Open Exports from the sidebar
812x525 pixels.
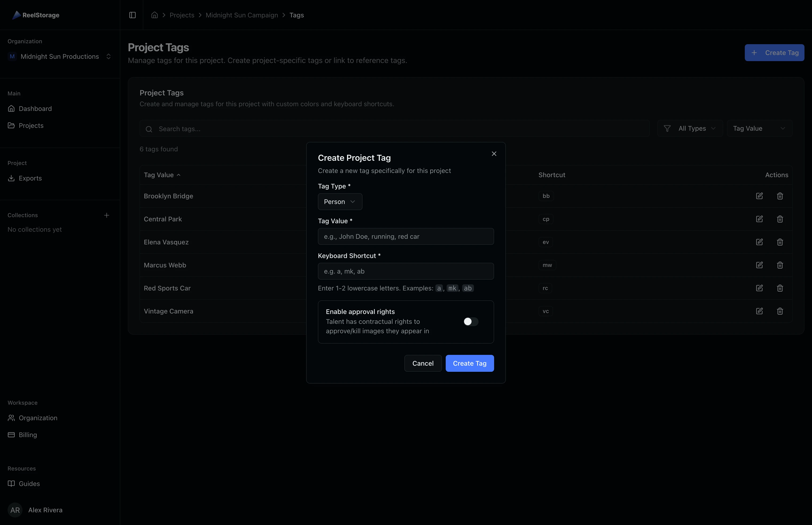point(30,178)
